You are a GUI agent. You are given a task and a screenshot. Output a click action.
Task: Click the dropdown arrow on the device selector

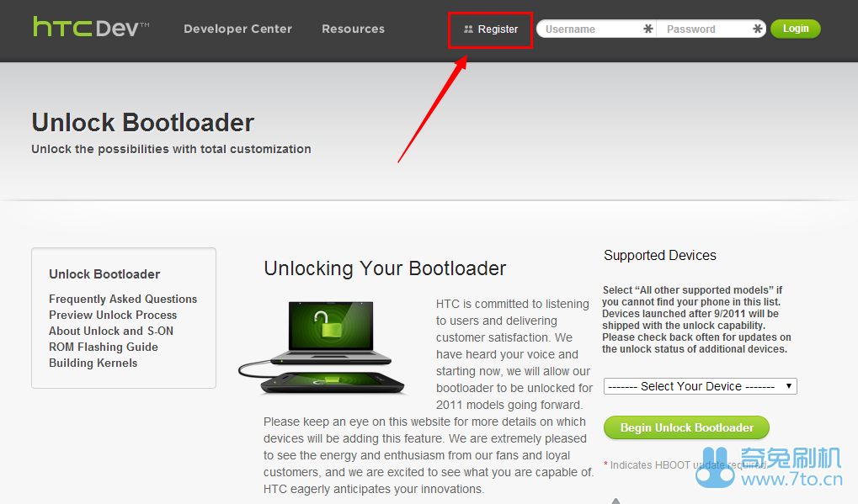787,385
